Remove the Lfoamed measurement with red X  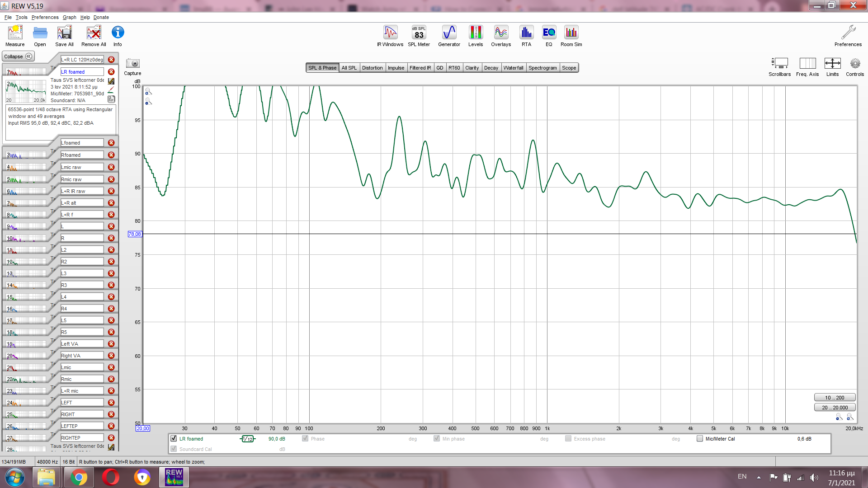pos(111,143)
